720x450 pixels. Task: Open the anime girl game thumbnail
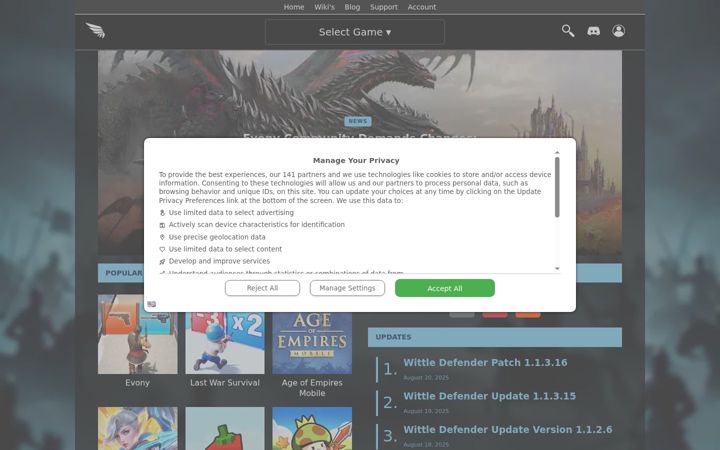[137, 428]
